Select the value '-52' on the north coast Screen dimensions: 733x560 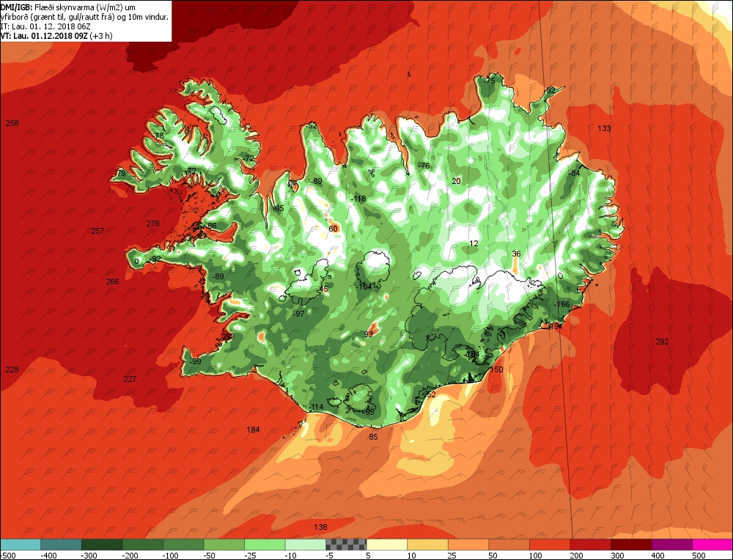(312, 126)
